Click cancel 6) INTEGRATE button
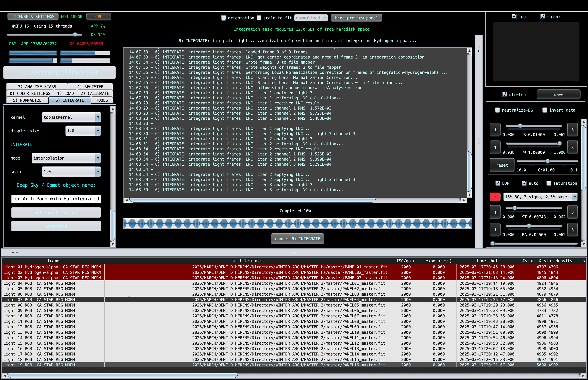Screen dimensions: 588x380 pos(297,239)
